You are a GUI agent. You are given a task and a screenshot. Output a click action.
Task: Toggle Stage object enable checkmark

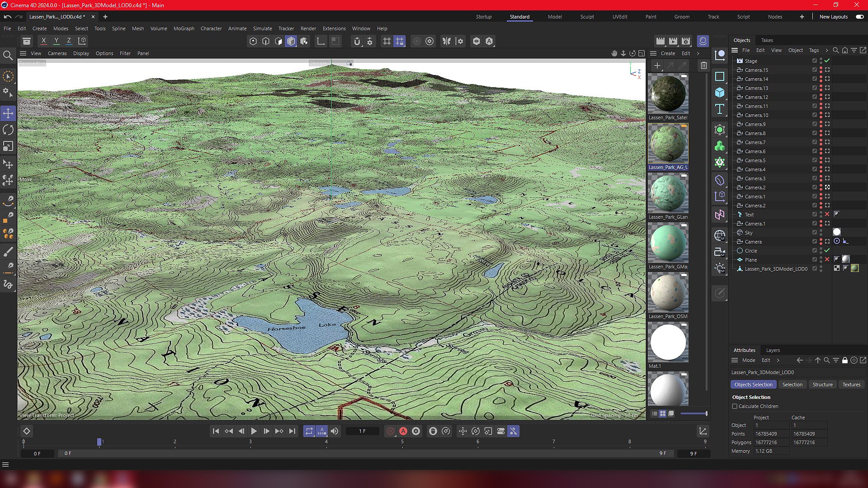tap(827, 61)
